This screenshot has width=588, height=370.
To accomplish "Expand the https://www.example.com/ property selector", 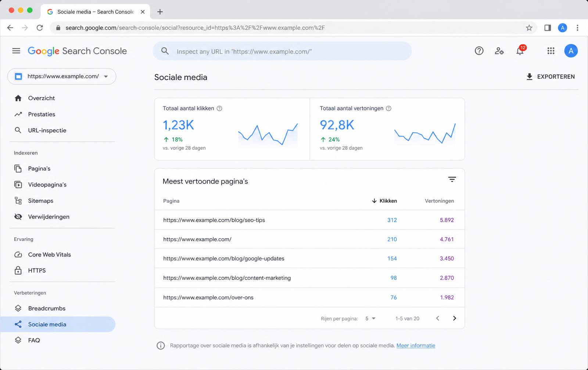I will [62, 76].
